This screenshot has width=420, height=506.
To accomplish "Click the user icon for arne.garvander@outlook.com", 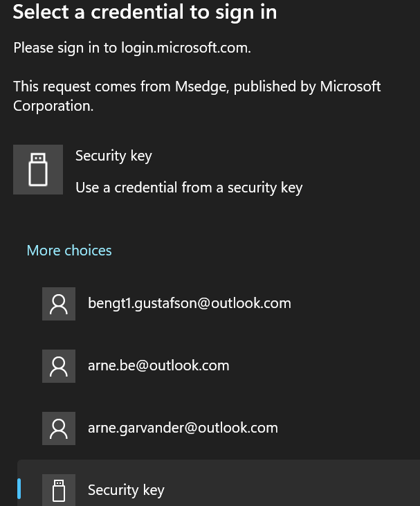I will [x=59, y=428].
